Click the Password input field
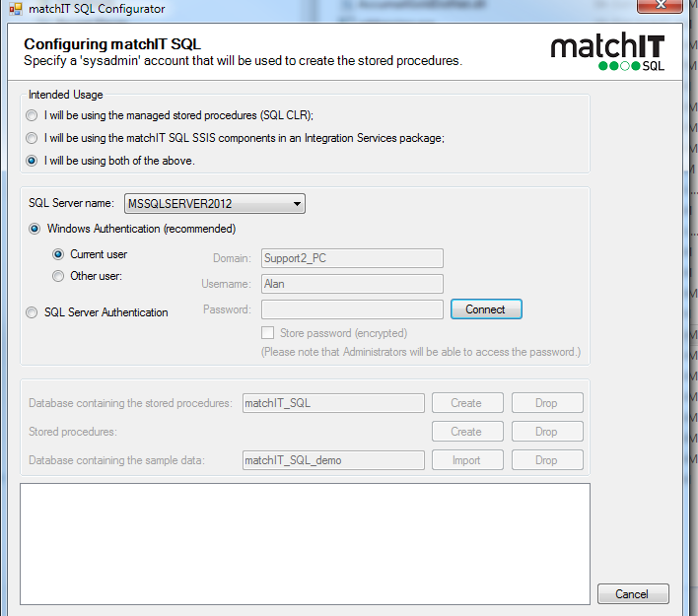 352,309
